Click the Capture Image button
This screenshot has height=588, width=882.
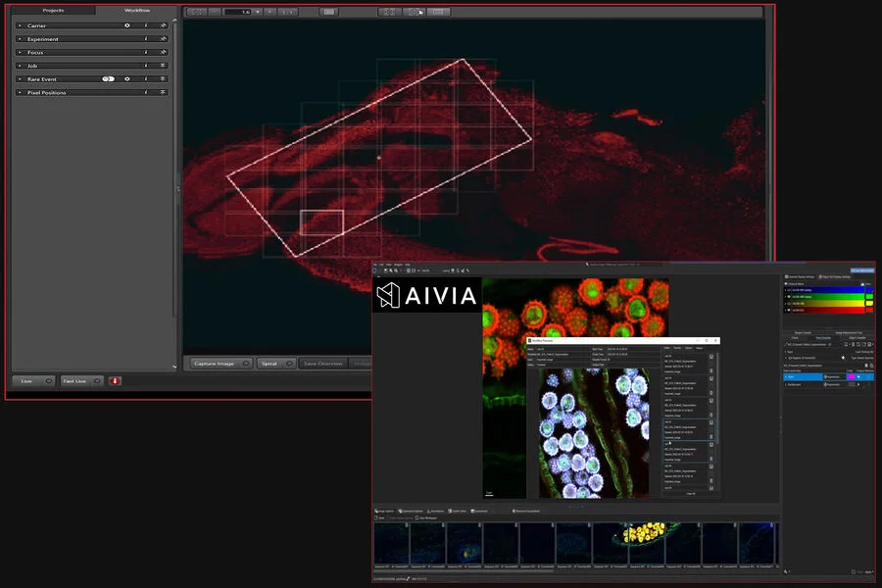220,364
